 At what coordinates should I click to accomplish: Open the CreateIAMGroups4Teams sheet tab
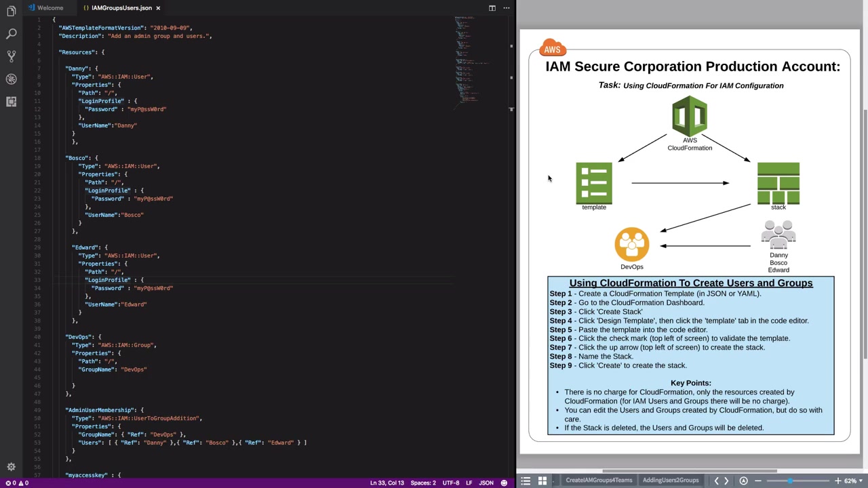click(599, 481)
